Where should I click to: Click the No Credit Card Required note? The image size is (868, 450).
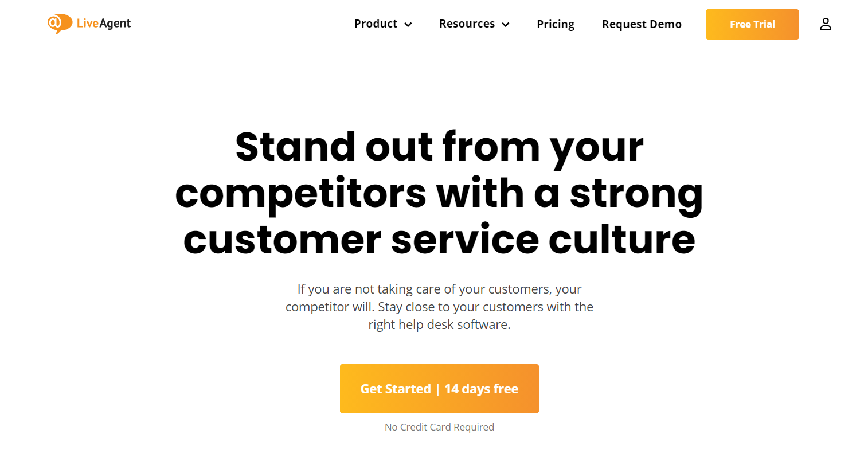pyautogui.click(x=439, y=427)
